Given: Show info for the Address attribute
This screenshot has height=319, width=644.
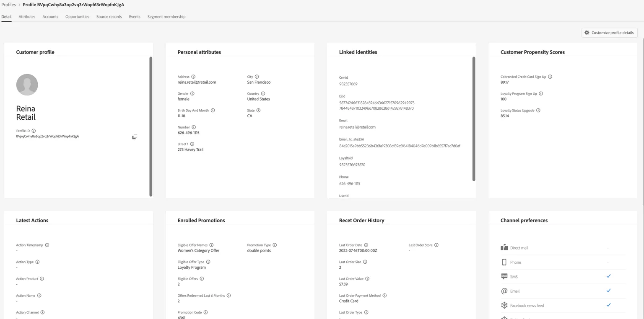Looking at the screenshot, I should [x=193, y=77].
